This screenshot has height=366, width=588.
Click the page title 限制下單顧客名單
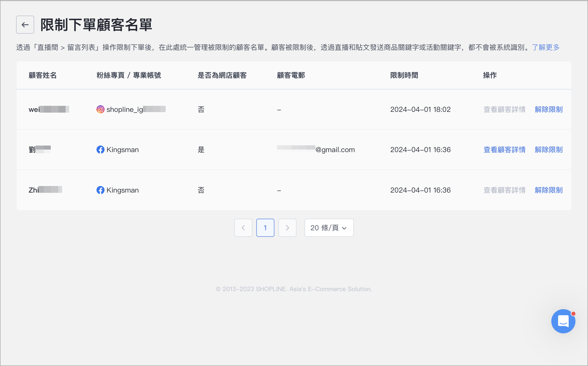click(x=96, y=25)
